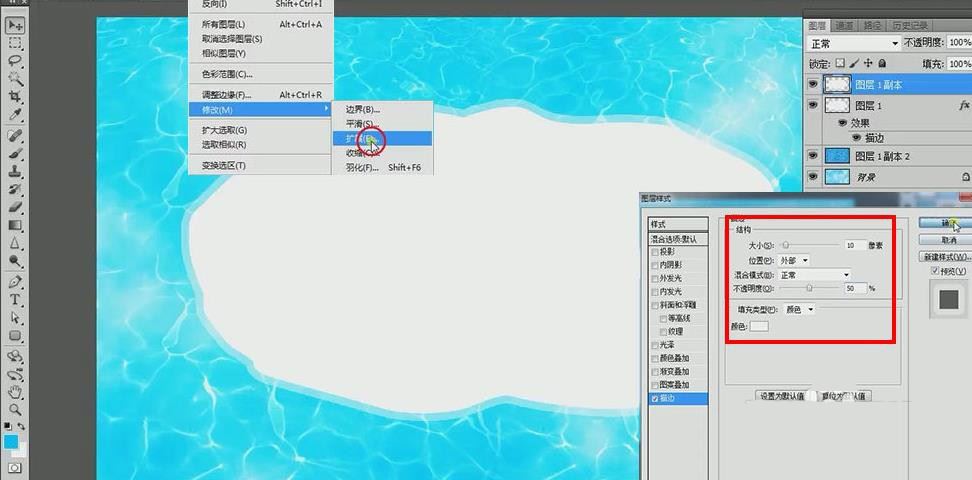Screen dimensions: 972x480
Task: Open the 位置 position dropdown
Action: pyautogui.click(x=794, y=261)
